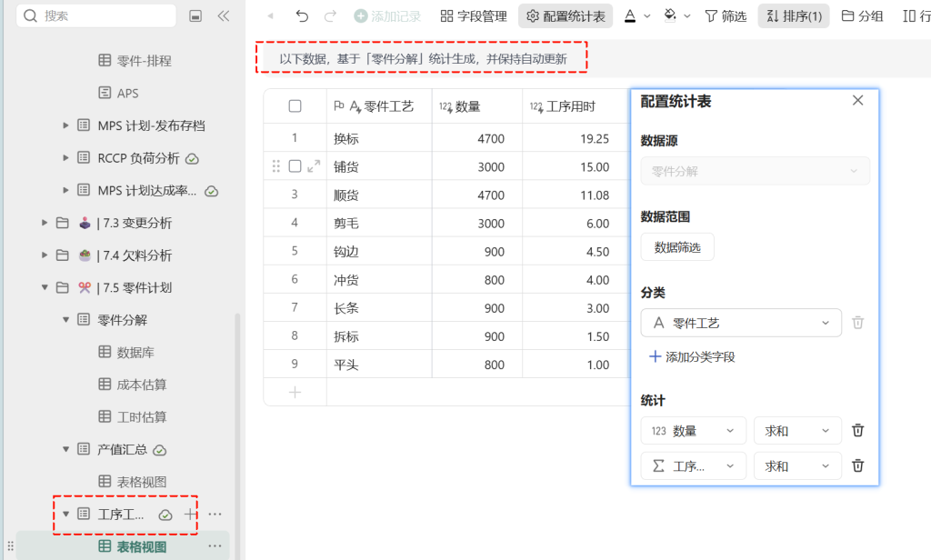Select the highlighted 表格视图 item
This screenshot has width=931, height=560.
[123, 546]
